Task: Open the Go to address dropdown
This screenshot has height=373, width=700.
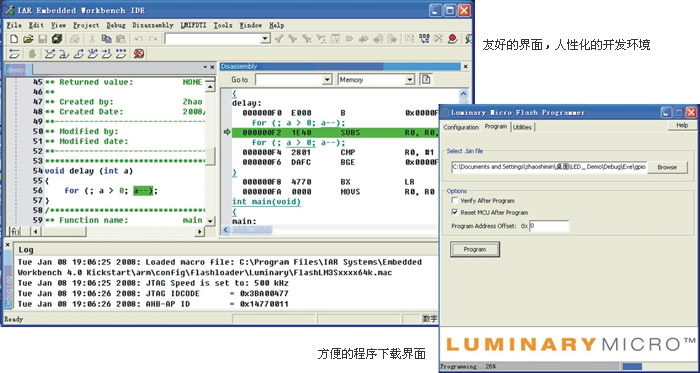Action: point(327,80)
